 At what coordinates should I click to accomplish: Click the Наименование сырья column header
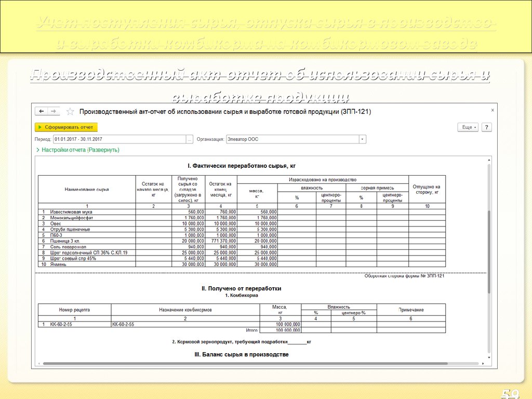click(x=86, y=190)
